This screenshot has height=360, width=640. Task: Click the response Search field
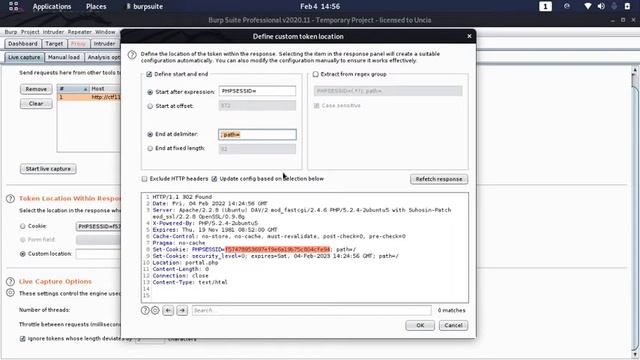(x=311, y=311)
